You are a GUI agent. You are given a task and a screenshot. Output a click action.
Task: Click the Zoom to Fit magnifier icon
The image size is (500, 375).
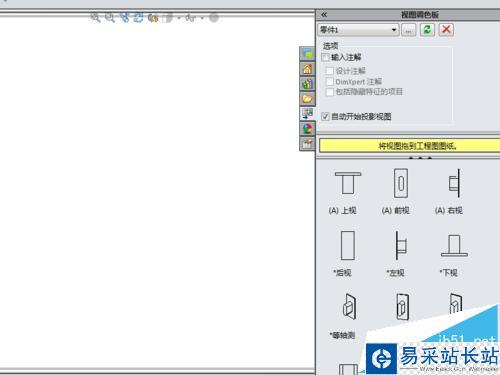pyautogui.click(x=95, y=17)
